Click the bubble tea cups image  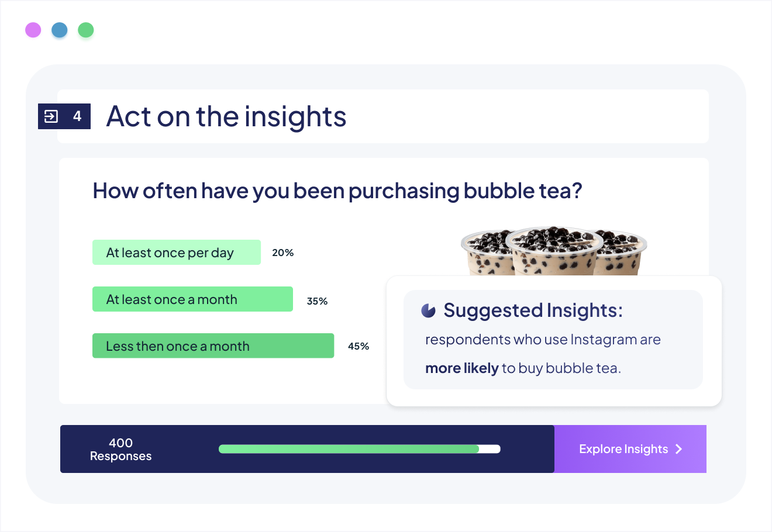(x=553, y=251)
